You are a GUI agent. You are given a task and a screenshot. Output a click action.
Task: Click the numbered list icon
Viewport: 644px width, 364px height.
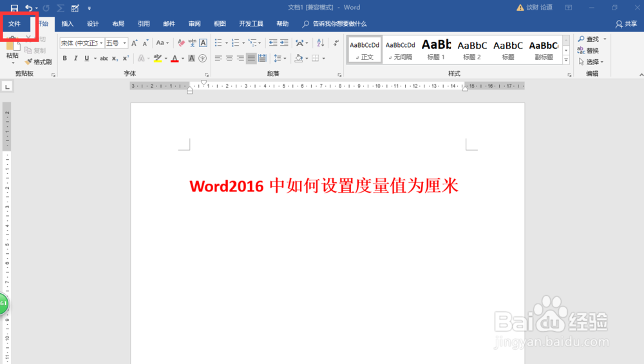(x=235, y=43)
